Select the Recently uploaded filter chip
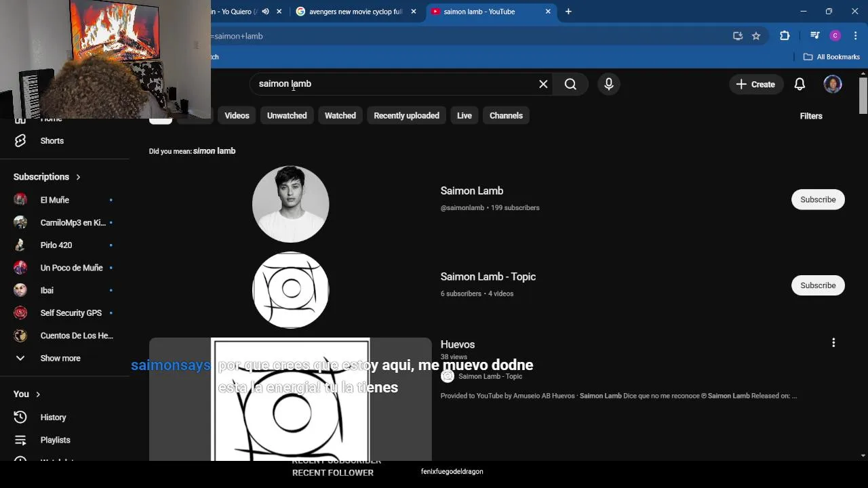The width and height of the screenshot is (868, 488). tap(406, 116)
